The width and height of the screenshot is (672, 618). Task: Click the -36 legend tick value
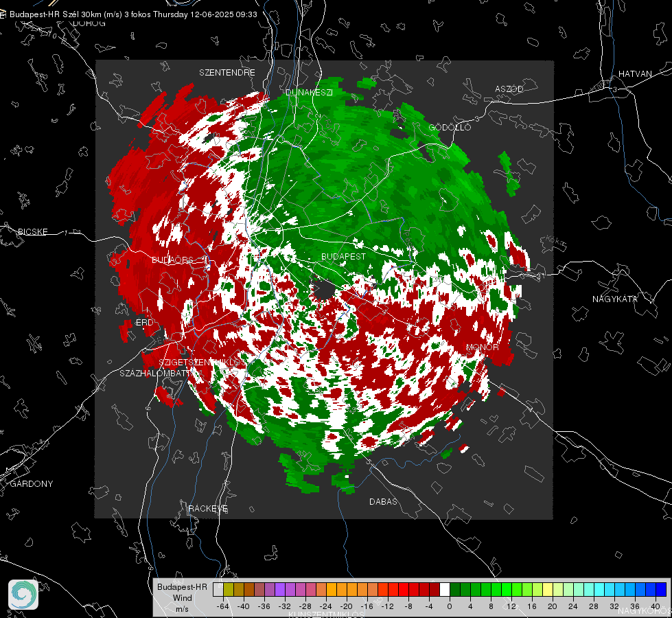pos(264,606)
